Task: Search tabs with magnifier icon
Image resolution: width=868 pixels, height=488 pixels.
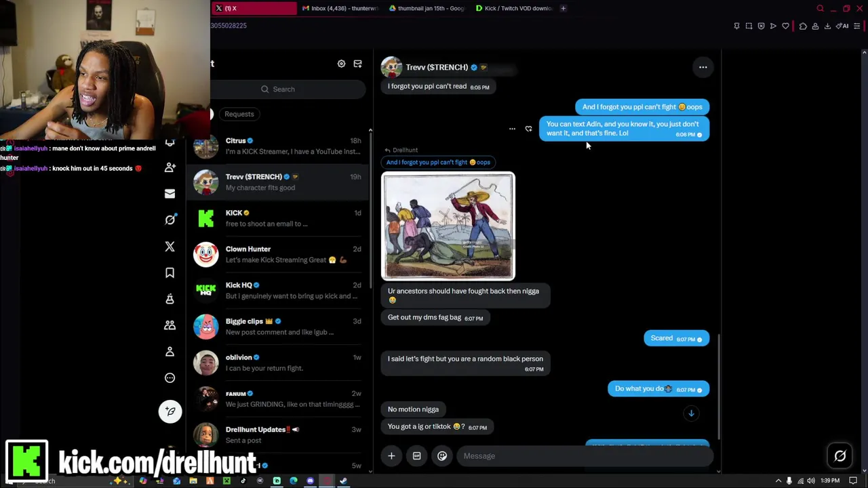Action: click(x=820, y=8)
